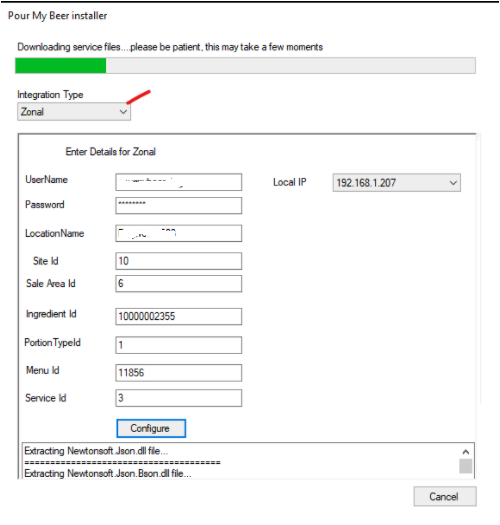Click the Pour My Beer installer title
The width and height of the screenshot is (500, 525).
pyautogui.click(x=58, y=16)
